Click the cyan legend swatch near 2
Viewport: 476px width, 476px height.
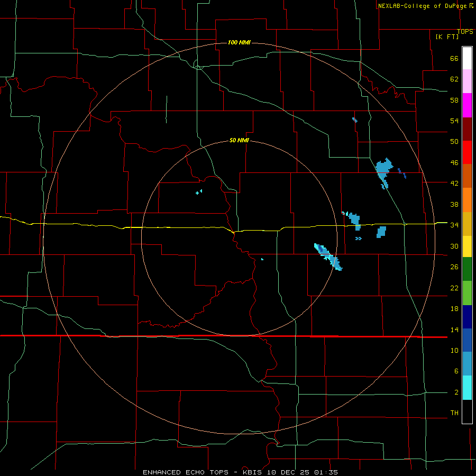tap(467, 388)
